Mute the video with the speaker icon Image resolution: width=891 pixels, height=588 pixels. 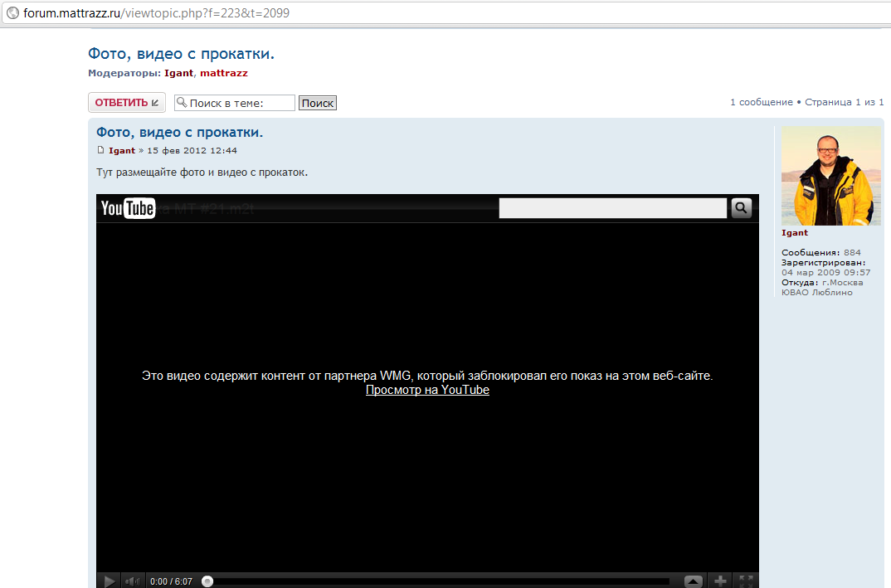point(133,581)
